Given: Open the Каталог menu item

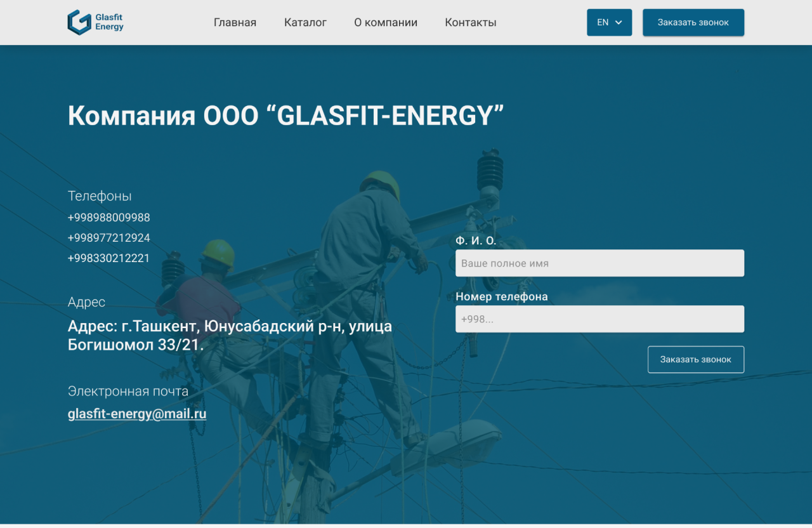Looking at the screenshot, I should click(305, 22).
